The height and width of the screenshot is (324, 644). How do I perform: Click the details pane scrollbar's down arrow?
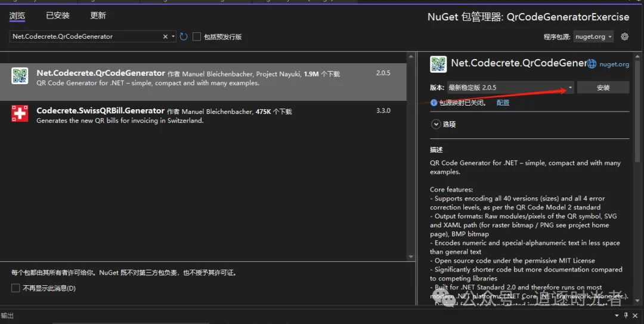click(637, 301)
